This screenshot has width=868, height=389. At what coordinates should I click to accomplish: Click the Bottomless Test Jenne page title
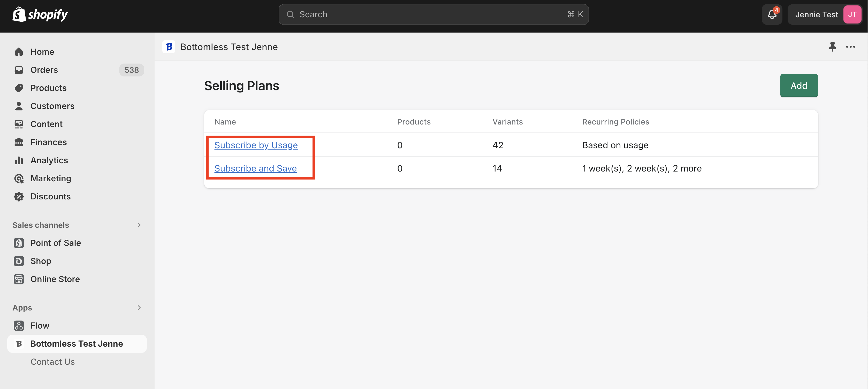229,47
